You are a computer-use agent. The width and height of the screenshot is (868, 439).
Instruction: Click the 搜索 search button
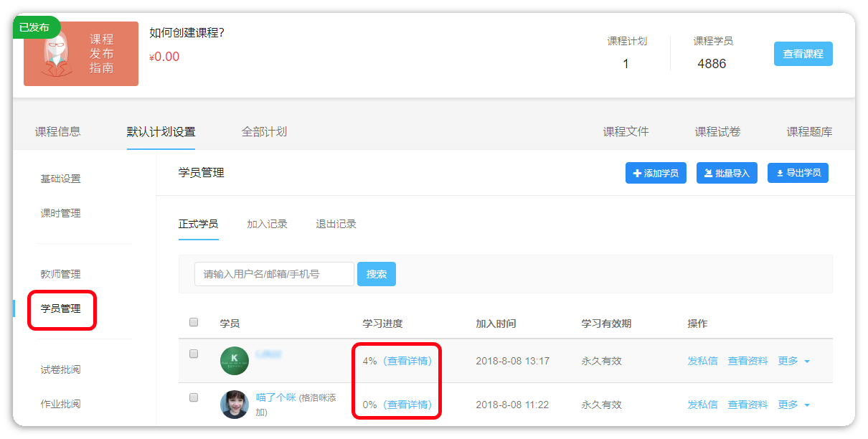point(377,274)
